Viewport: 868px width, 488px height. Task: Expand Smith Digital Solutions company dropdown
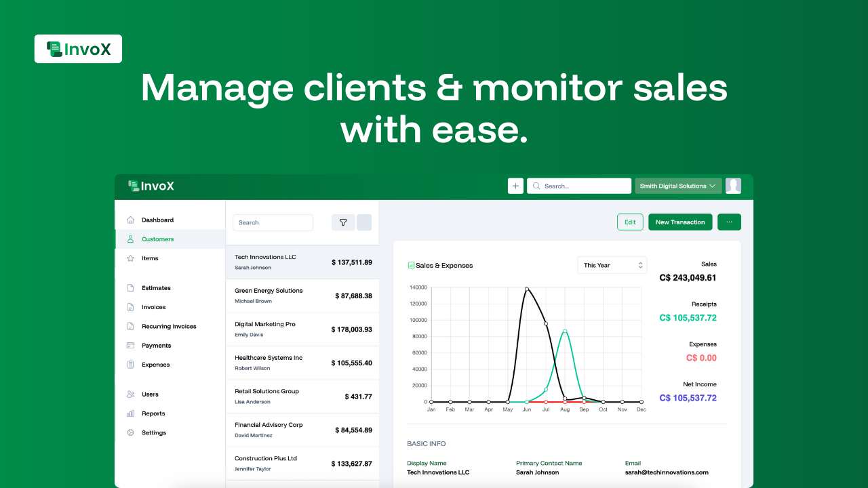[678, 186]
